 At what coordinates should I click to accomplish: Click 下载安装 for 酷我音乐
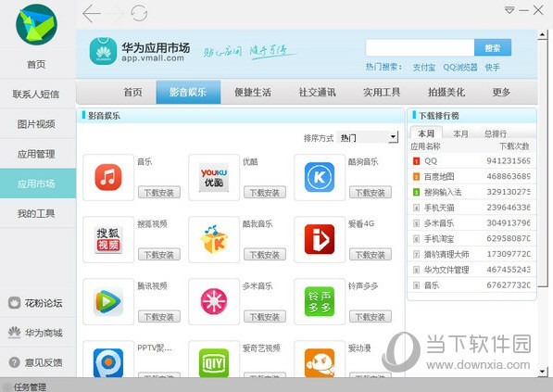(x=265, y=255)
